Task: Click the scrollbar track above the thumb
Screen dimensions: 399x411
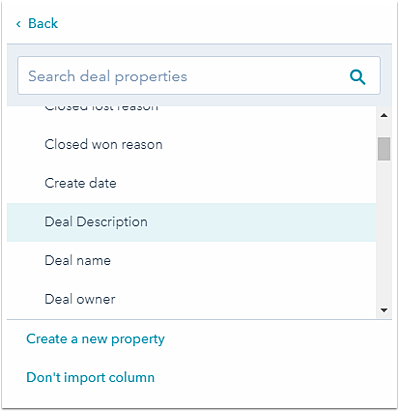Action: [384, 129]
